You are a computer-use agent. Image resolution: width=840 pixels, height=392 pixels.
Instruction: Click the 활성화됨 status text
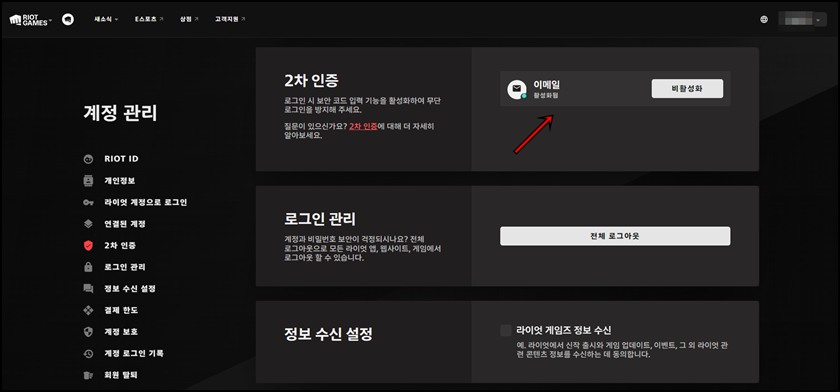(x=545, y=95)
